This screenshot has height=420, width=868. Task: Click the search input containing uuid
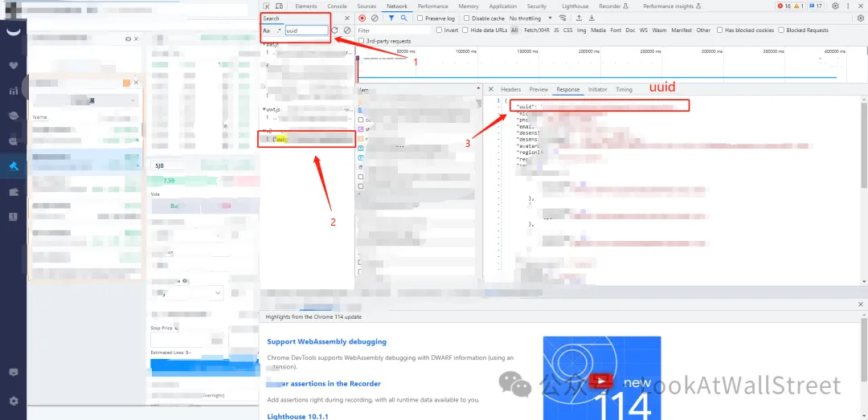point(306,31)
